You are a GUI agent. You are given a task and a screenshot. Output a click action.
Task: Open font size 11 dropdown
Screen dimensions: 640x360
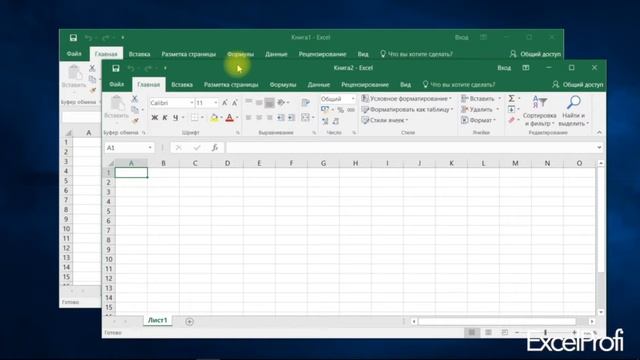216,103
